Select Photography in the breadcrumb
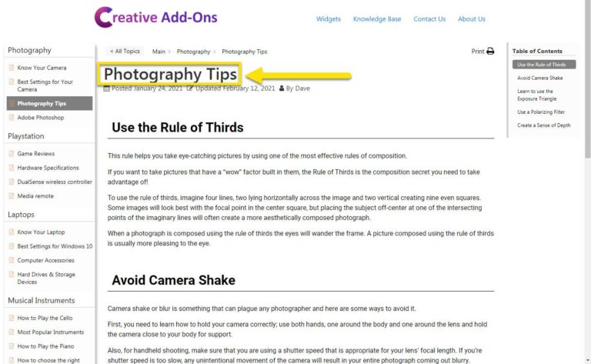591x364 pixels. [x=193, y=52]
